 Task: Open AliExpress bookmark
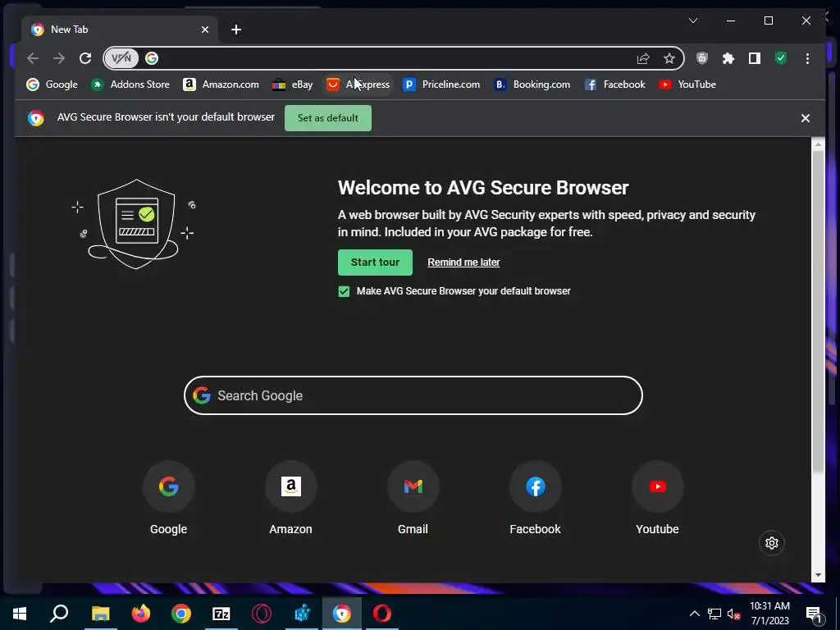(358, 84)
